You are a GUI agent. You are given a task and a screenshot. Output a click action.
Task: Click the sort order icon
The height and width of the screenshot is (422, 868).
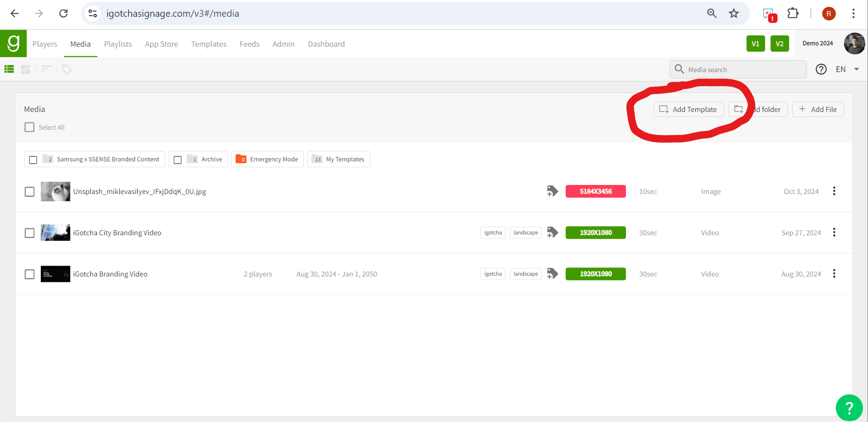pyautogui.click(x=46, y=69)
